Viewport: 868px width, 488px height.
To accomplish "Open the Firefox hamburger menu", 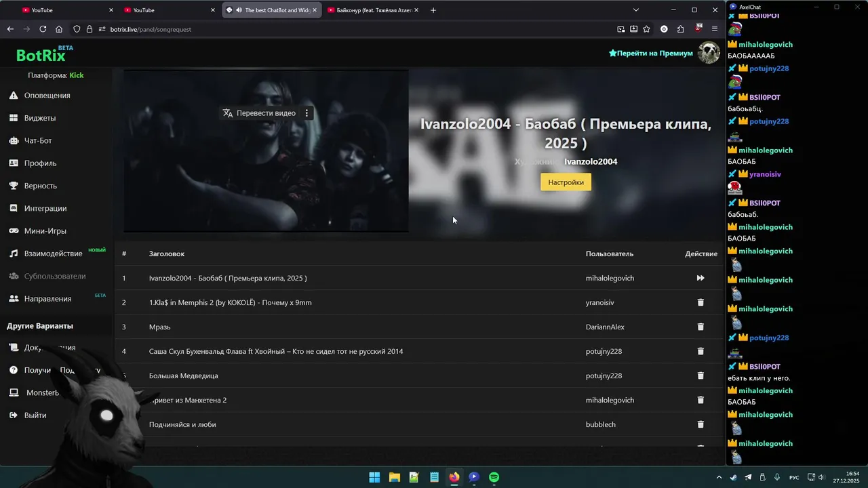I will (x=714, y=29).
